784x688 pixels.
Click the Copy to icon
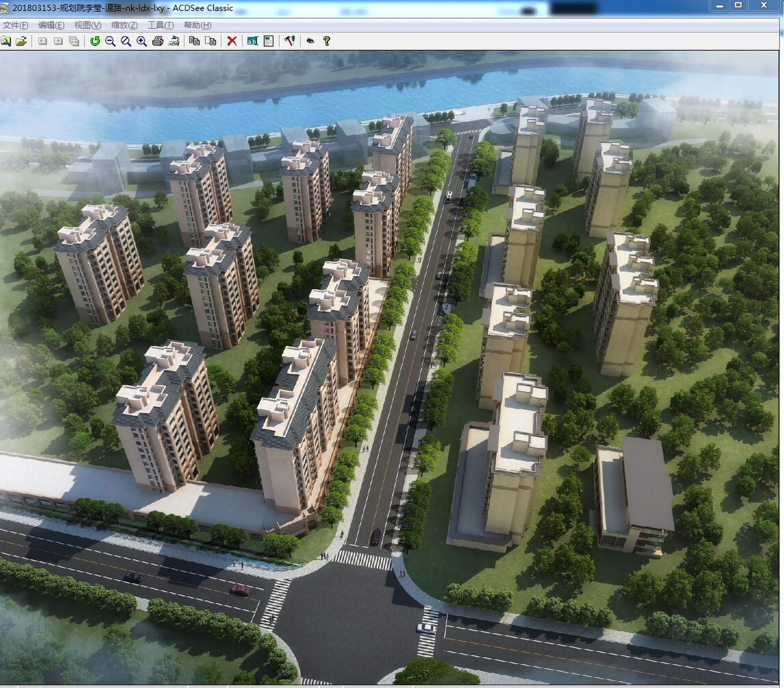(x=194, y=41)
